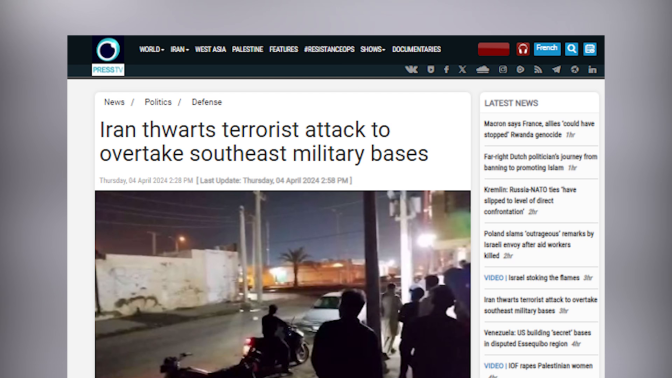The image size is (672, 378).
Task: Open the RSS feed icon
Action: [538, 69]
